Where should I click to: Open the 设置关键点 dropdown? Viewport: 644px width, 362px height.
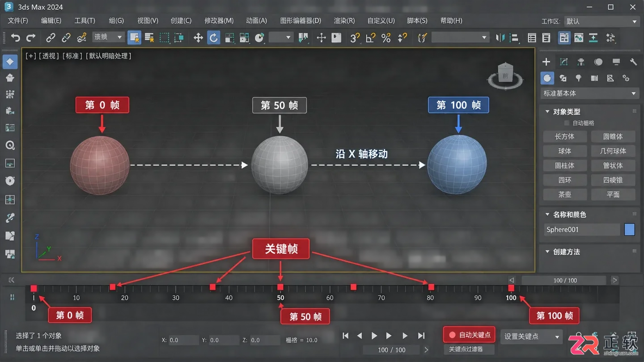click(x=531, y=337)
